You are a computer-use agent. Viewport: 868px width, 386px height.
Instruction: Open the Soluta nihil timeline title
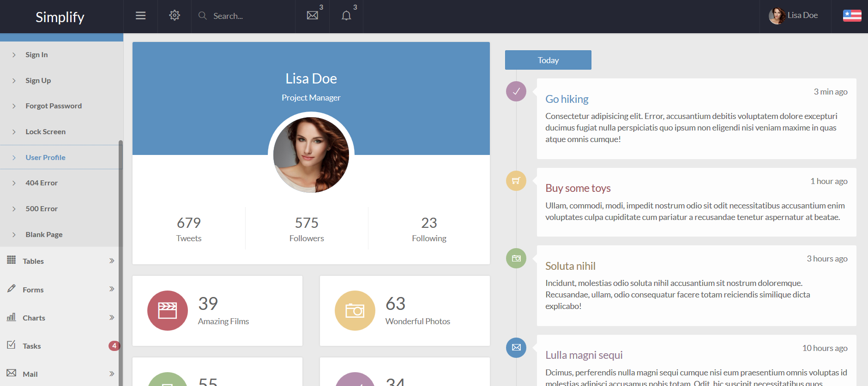pyautogui.click(x=570, y=266)
